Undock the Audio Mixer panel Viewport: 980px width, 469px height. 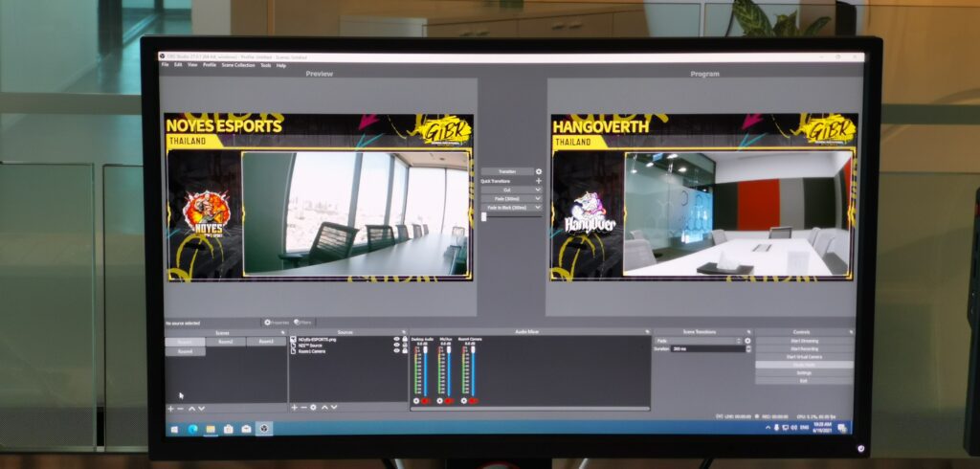pos(647,332)
